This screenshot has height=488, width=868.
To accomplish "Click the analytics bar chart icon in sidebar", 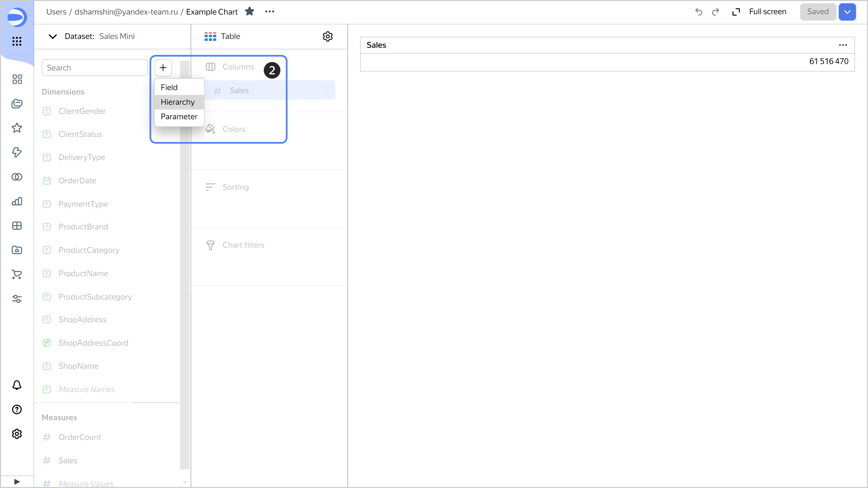I will click(x=16, y=201).
